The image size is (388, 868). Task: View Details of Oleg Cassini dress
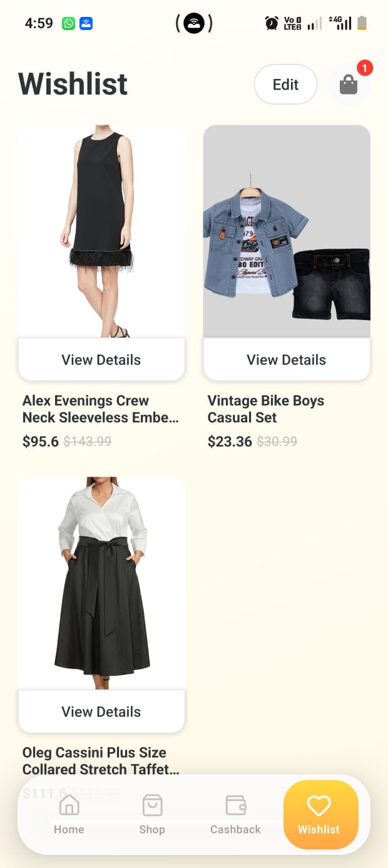pos(101,711)
